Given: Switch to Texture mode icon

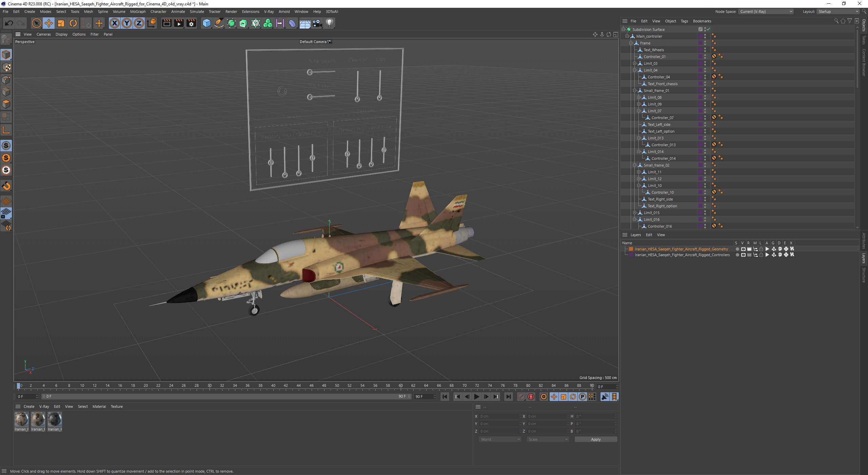Looking at the screenshot, I should [x=6, y=67].
